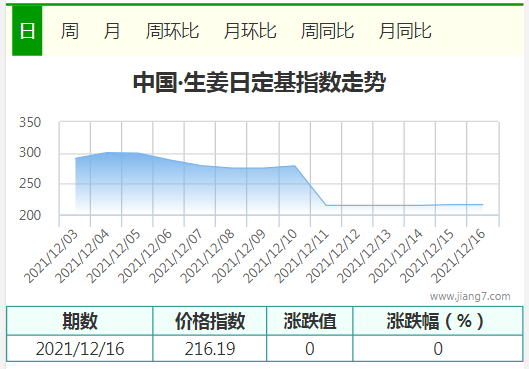Click the 2021/12/05 x-axis date label
529x369 pixels.
(113, 256)
